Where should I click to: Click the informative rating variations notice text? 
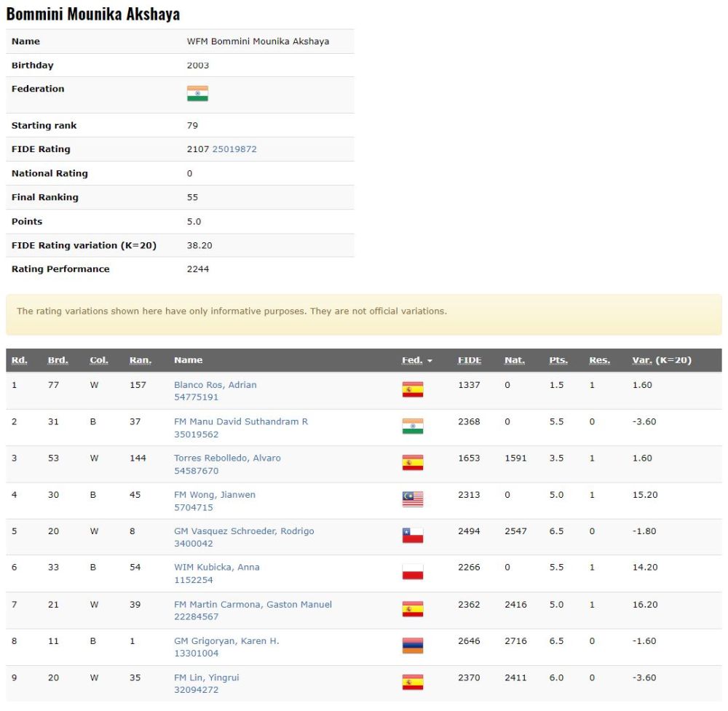[x=232, y=311]
